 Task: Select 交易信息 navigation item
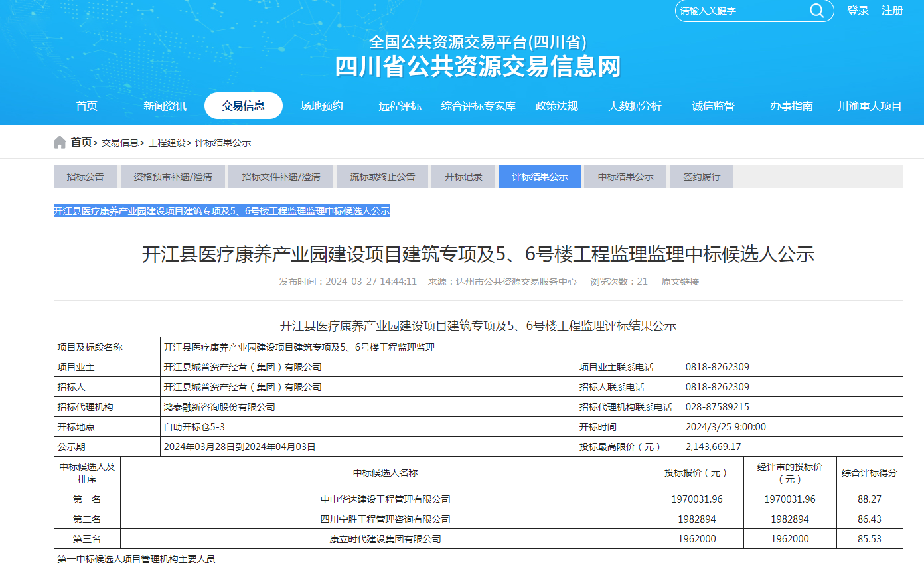pos(244,106)
